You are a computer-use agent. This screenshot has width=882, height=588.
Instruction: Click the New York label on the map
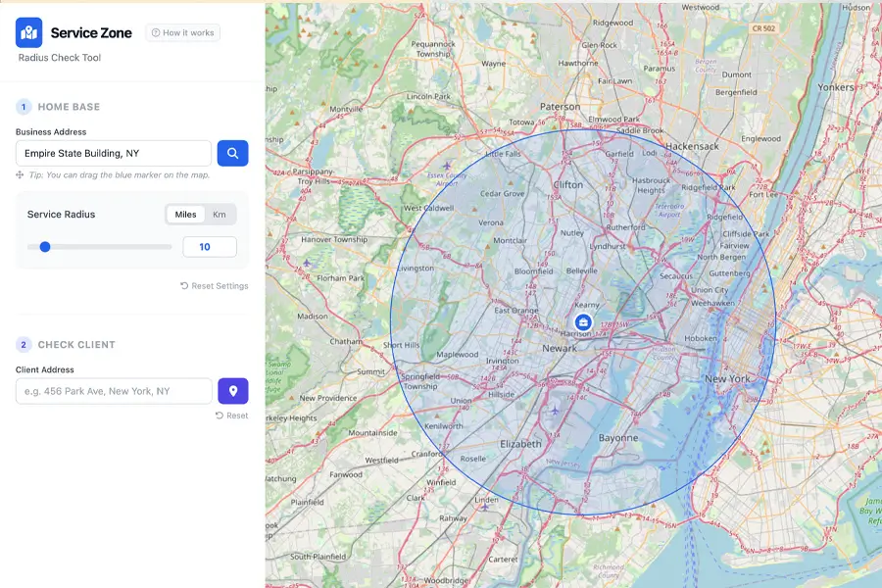[x=727, y=378]
